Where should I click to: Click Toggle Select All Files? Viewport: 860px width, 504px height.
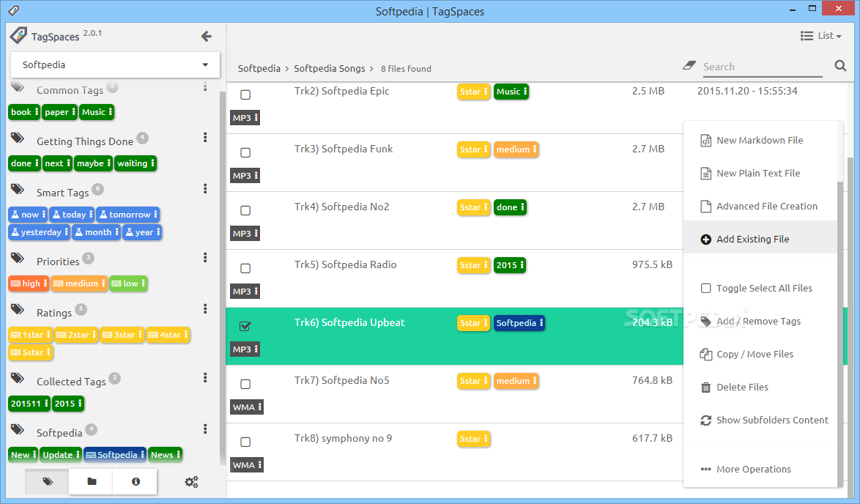(760, 289)
